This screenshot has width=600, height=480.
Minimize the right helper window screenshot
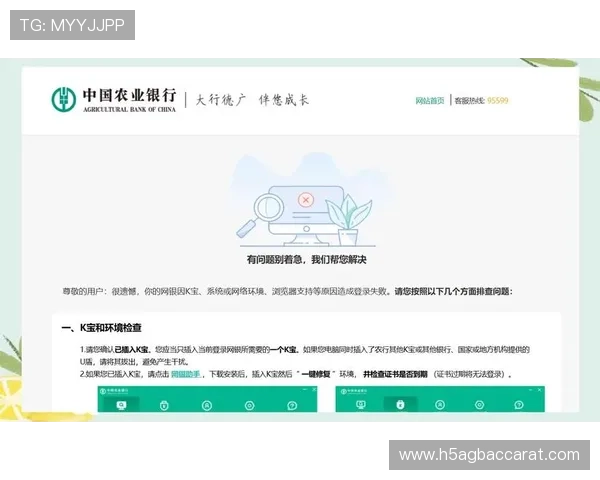pyautogui.click(x=531, y=390)
